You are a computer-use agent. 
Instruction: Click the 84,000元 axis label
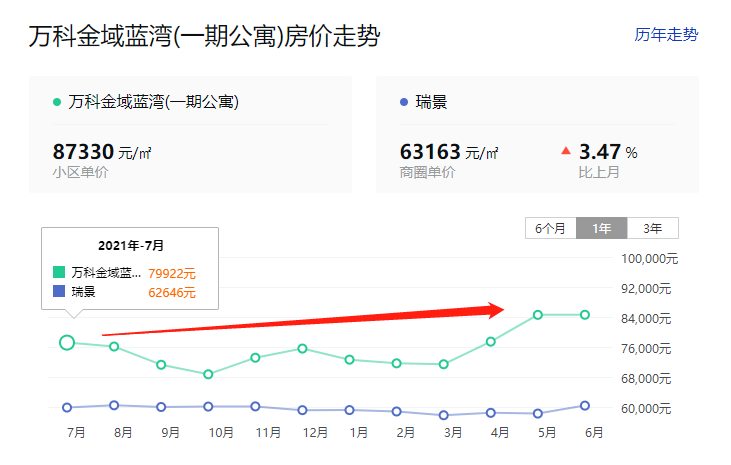click(x=646, y=319)
